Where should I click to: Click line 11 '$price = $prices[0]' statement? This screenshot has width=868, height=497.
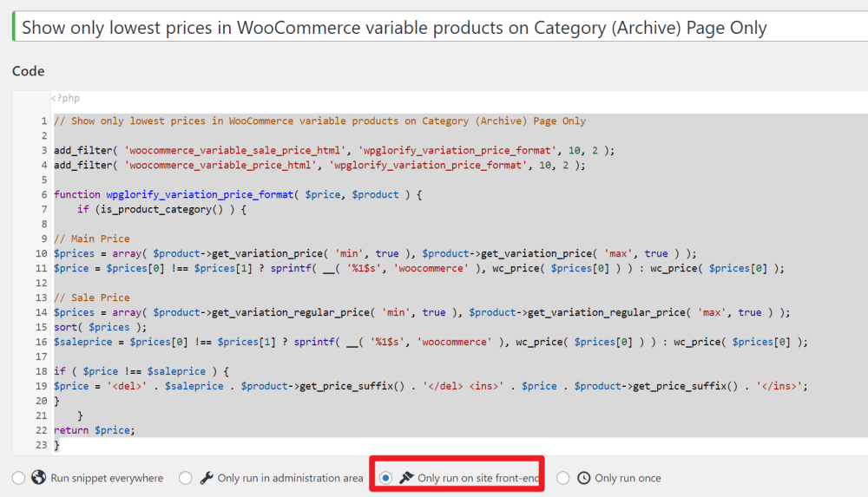tap(419, 268)
